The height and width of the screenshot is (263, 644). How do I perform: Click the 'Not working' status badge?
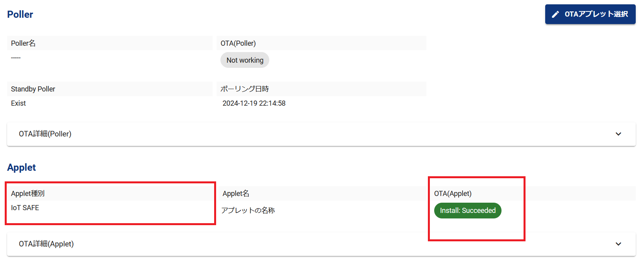pos(244,60)
